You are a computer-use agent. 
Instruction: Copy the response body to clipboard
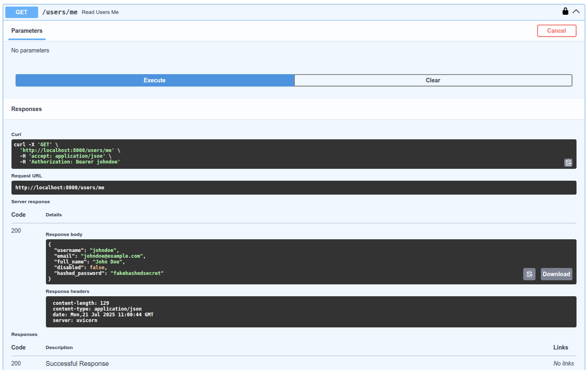tap(529, 274)
